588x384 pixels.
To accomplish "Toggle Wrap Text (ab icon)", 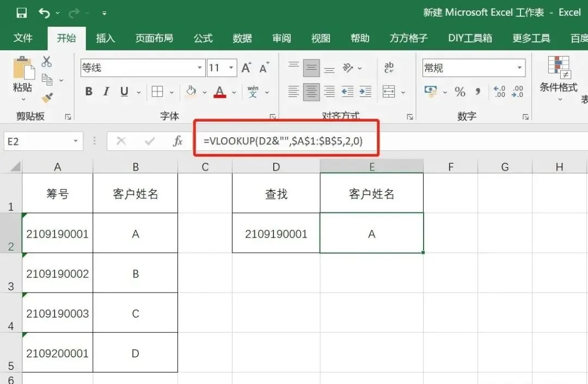I will (389, 68).
